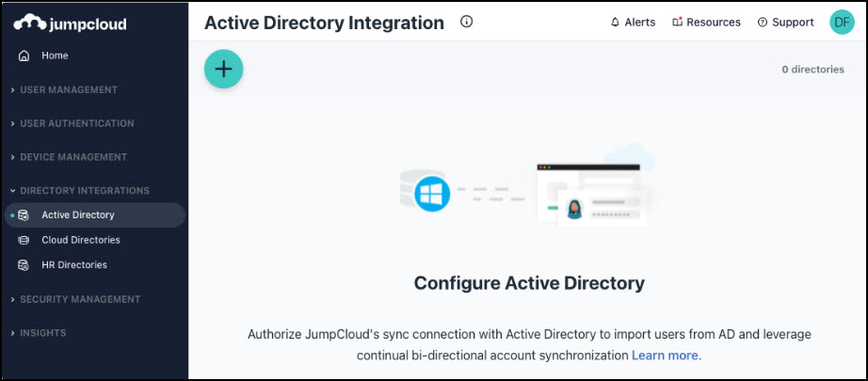868x381 pixels.
Task: Click the Home house icon
Action: [x=24, y=56]
